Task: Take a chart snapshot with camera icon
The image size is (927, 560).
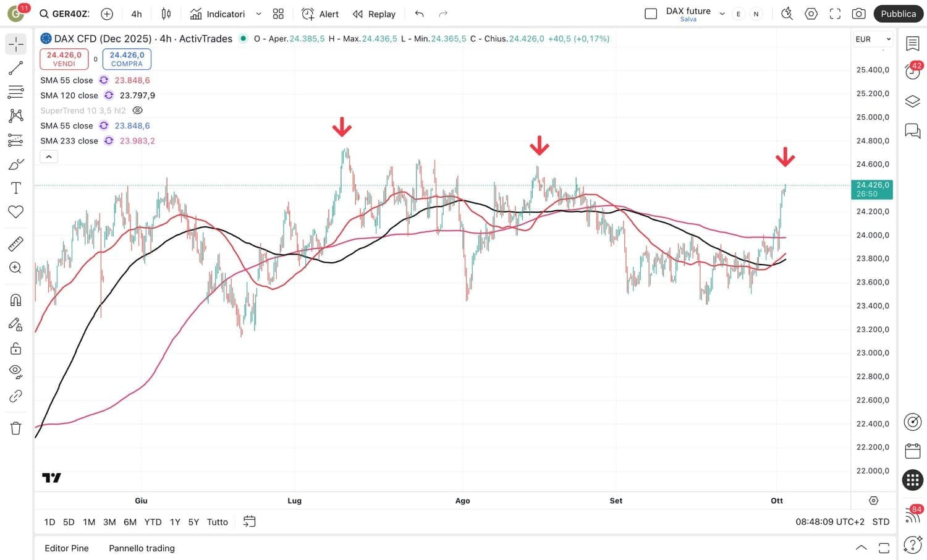Action: (858, 14)
